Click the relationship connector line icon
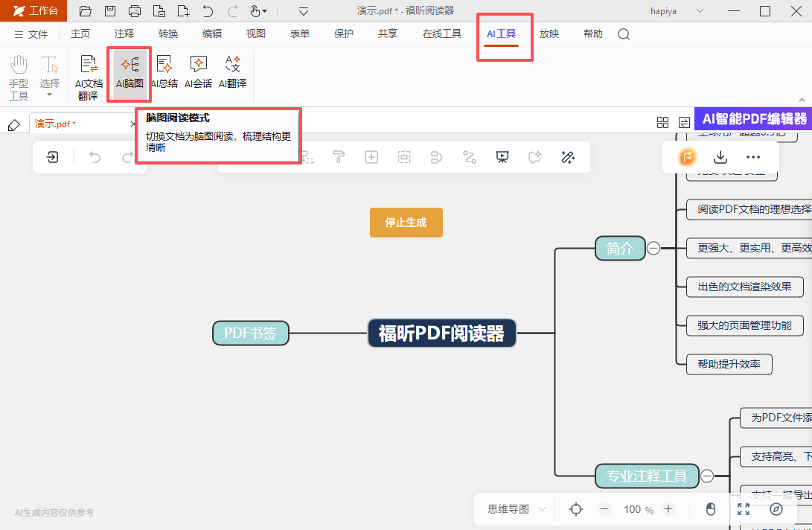 tap(470, 157)
